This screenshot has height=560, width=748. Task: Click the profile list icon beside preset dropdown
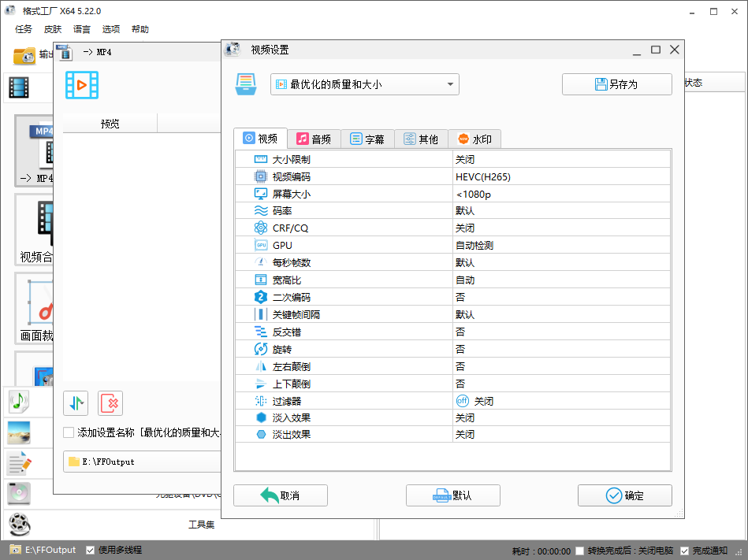pos(246,84)
